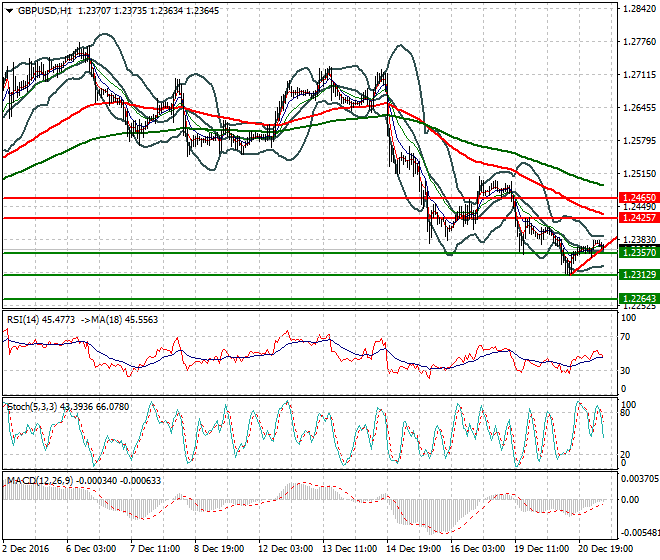Jump to 20 Dec 19:00 time marker
Viewport: 660px width, 560px height.
[606, 549]
